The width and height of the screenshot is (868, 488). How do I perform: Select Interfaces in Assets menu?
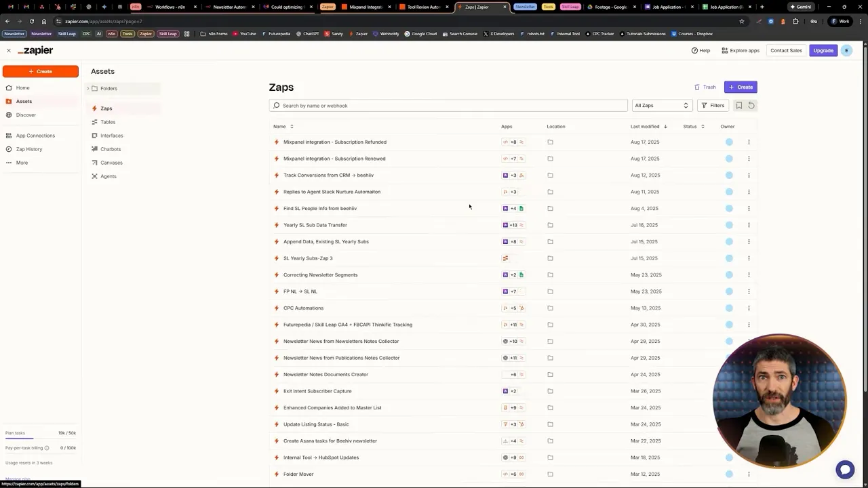[112, 136]
